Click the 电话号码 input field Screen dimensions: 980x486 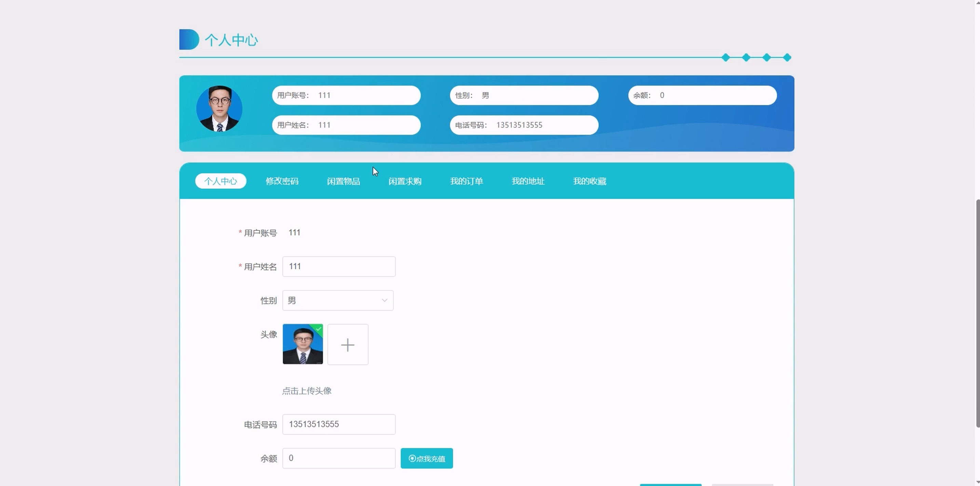(x=339, y=424)
